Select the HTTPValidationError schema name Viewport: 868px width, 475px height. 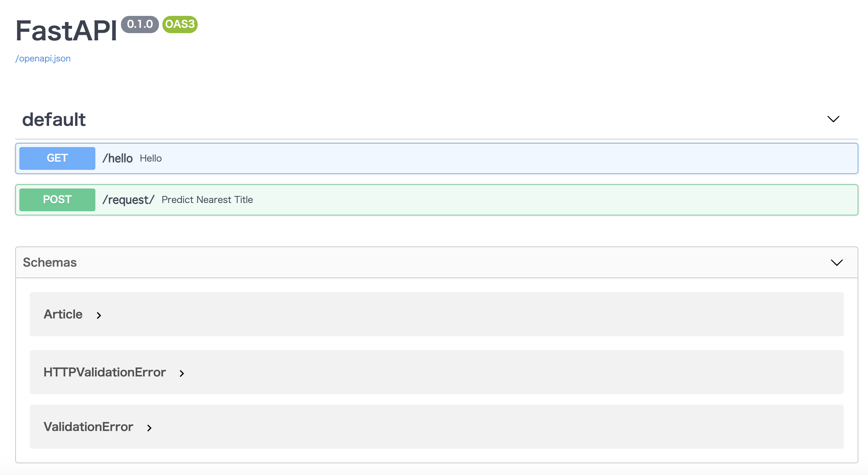[105, 372]
